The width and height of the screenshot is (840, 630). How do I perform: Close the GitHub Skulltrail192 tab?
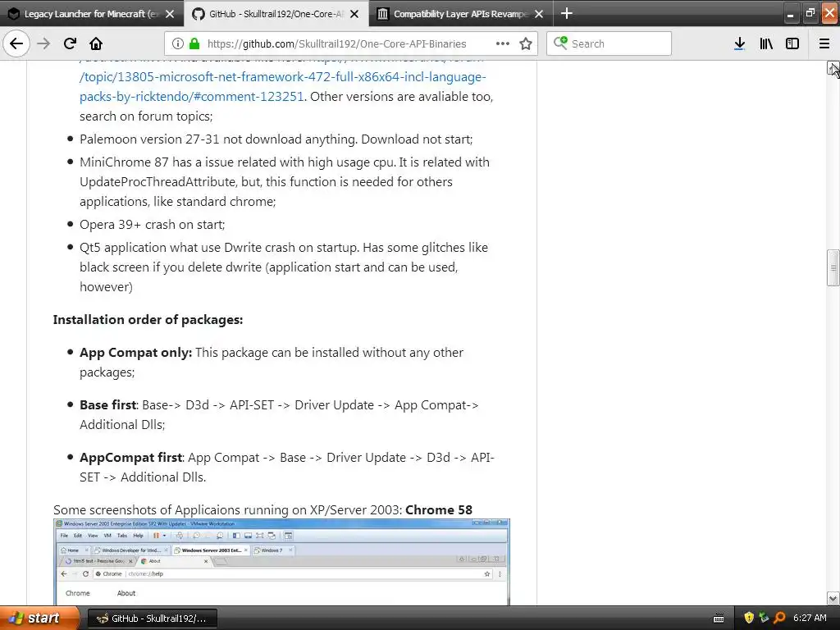[354, 14]
